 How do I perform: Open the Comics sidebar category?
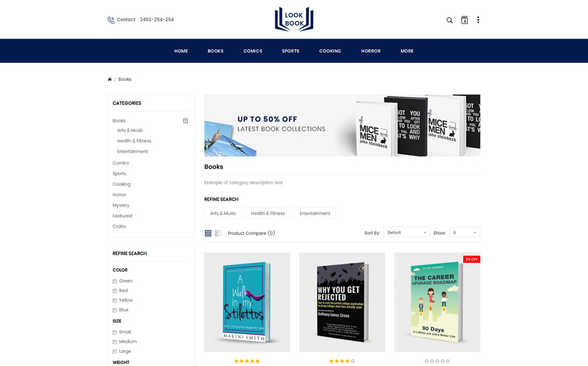pos(121,163)
